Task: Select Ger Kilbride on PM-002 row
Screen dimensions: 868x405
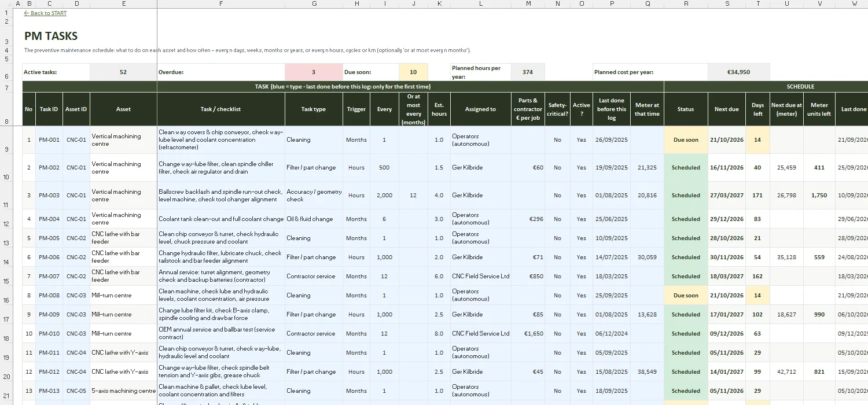Action: pyautogui.click(x=480, y=168)
